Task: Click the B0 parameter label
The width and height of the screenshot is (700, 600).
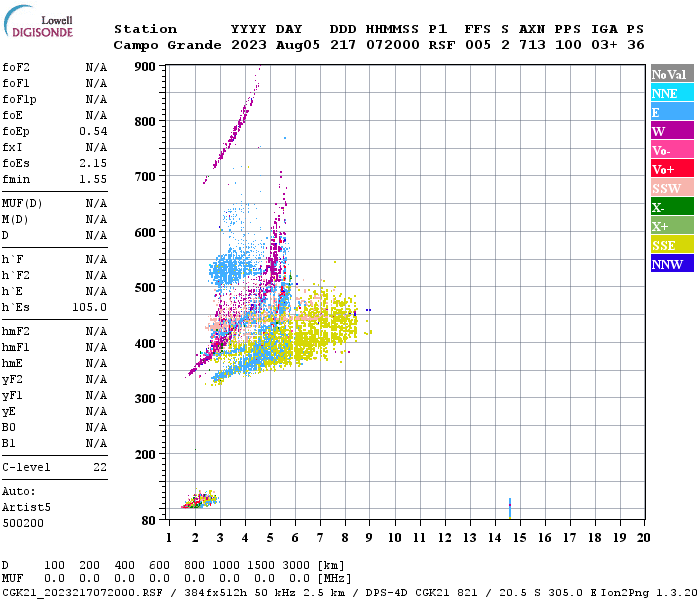Action: click(8, 428)
